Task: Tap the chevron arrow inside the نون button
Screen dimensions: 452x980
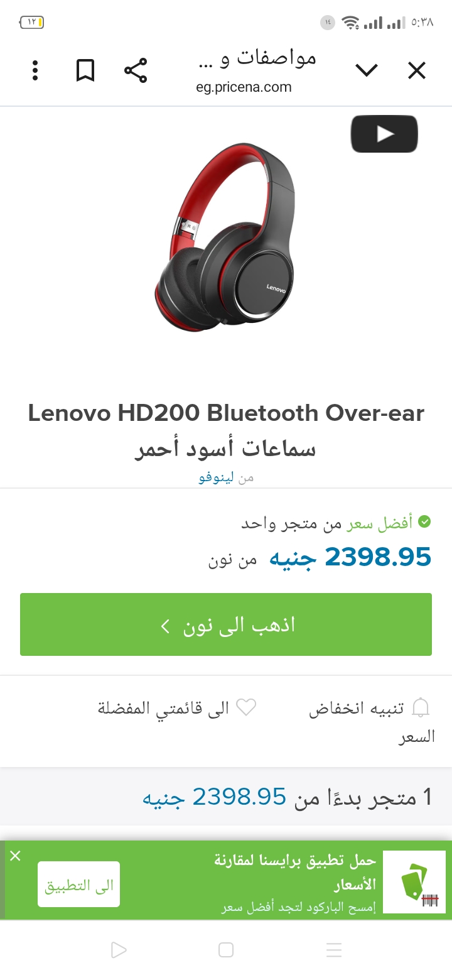Action: click(165, 626)
